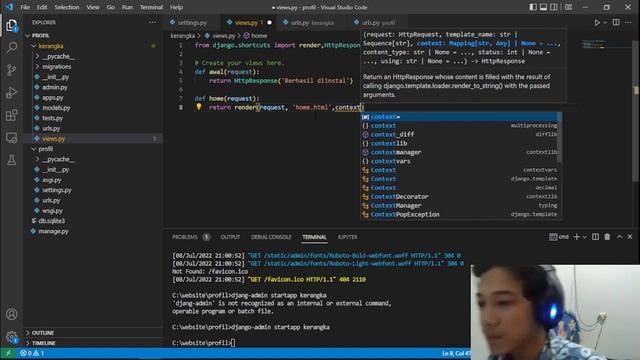The image size is (640, 360).
Task: Open the Run menu
Action: coord(127,7)
